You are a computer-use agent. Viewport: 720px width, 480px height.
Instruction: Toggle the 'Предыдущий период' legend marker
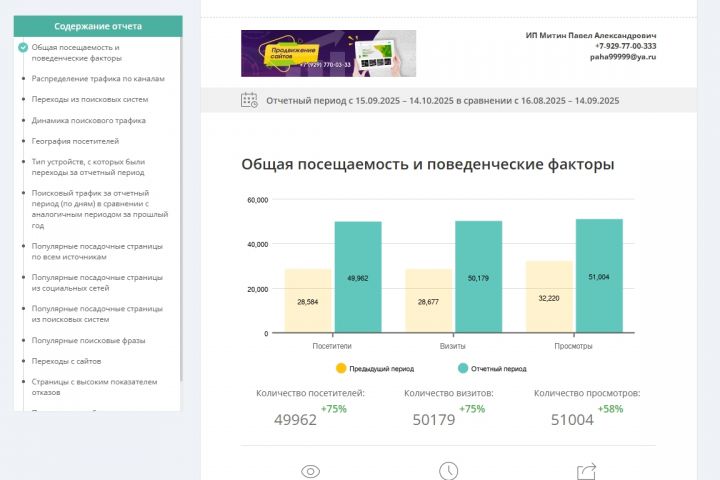pyautogui.click(x=341, y=368)
